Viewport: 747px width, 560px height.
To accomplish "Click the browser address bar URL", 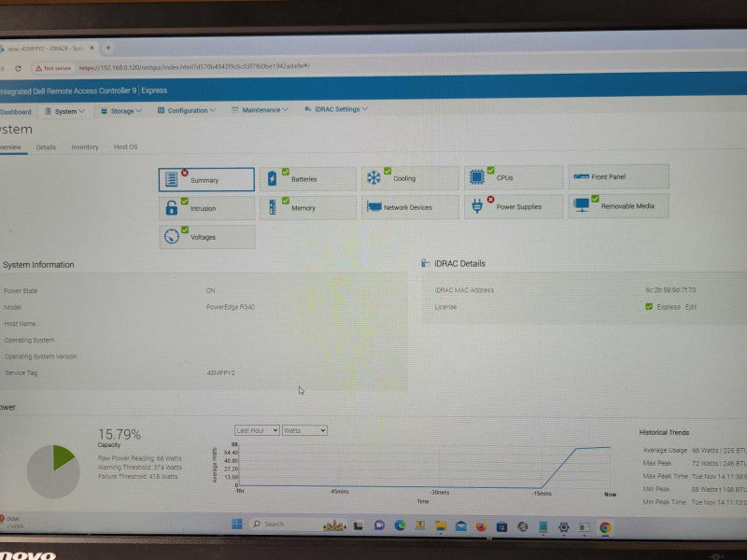I will 194,67.
